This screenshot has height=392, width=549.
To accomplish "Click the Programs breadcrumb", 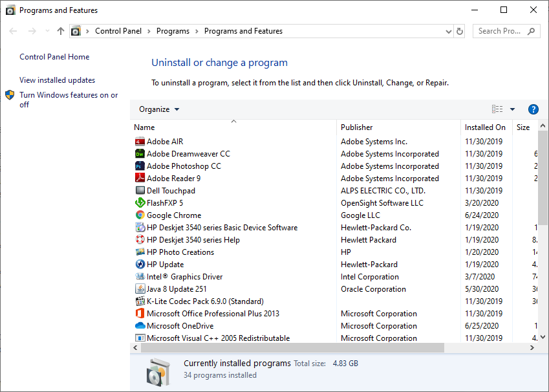I will point(173,31).
